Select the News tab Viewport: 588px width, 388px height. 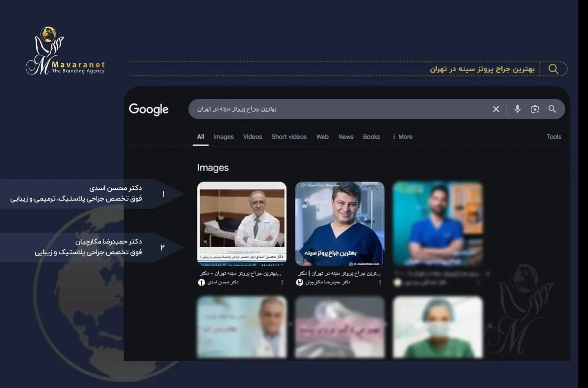346,137
